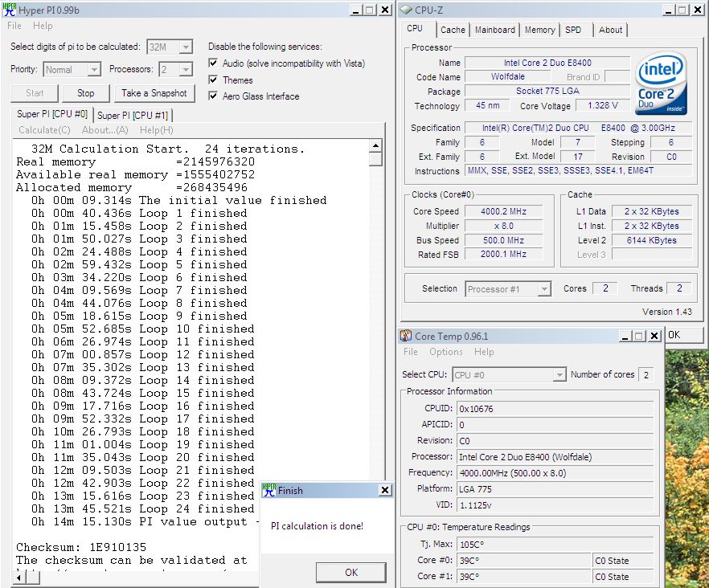Close the Finish dialog with X
Viewport: 709px width, 588px height.
click(385, 490)
